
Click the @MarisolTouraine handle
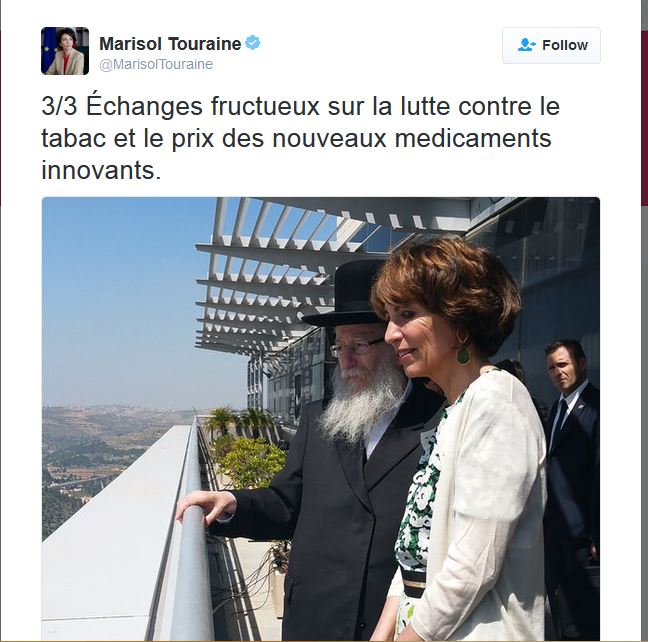tap(156, 64)
